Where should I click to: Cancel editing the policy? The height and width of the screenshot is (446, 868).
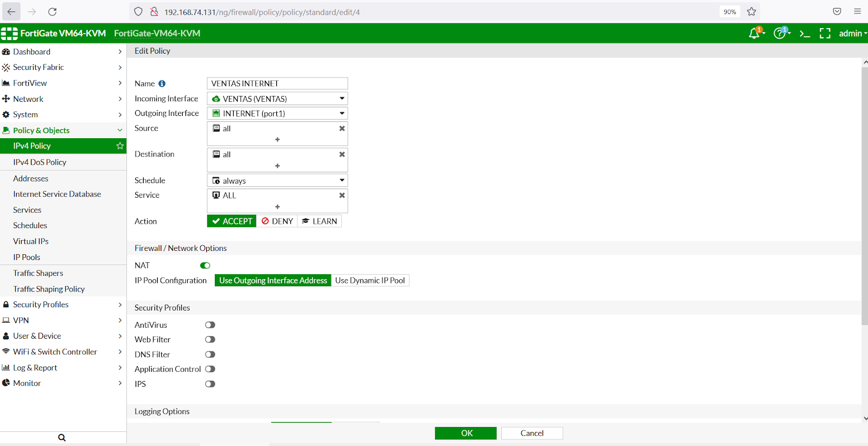[x=532, y=433]
